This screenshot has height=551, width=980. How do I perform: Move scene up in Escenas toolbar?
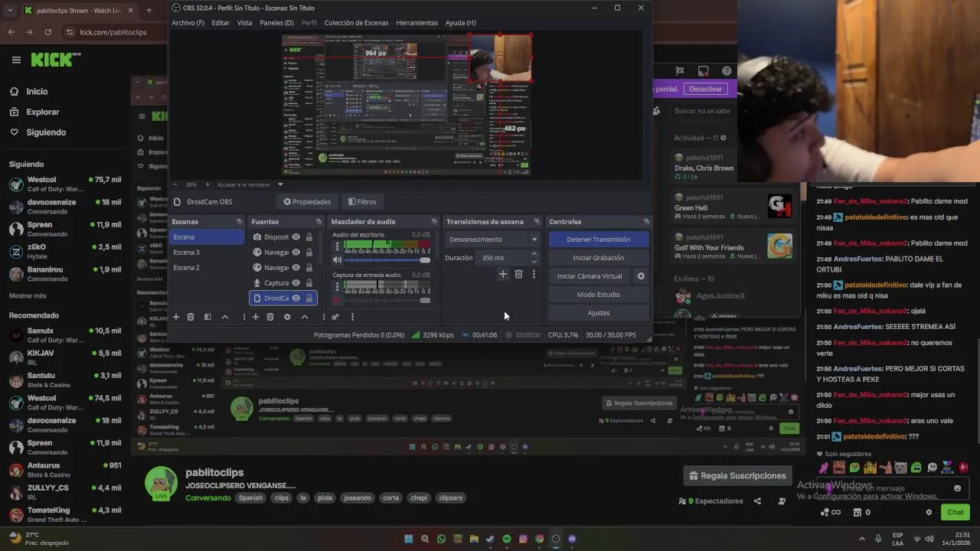(225, 317)
